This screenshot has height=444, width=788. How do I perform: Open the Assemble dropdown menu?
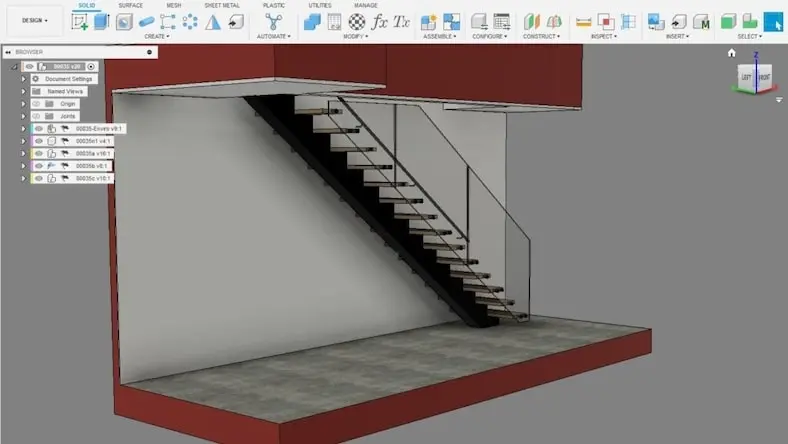440,37
